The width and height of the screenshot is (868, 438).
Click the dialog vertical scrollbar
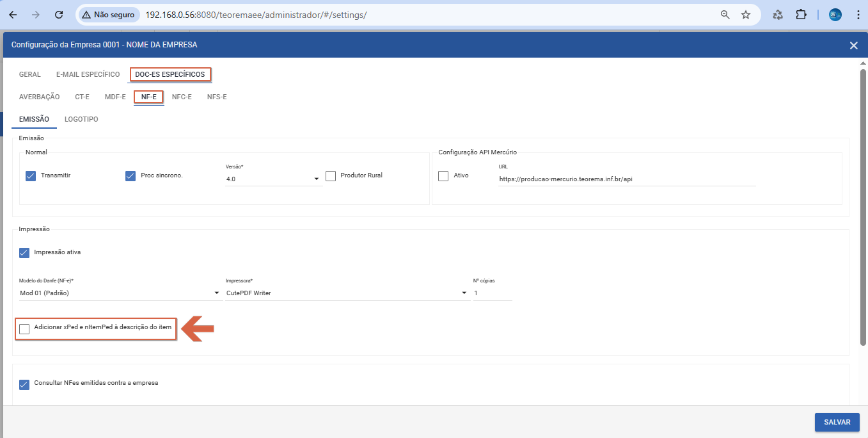coord(863,207)
